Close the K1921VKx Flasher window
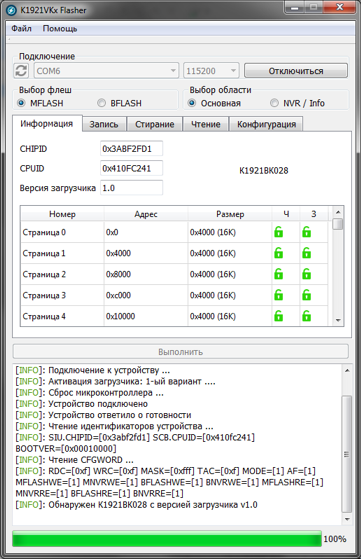This screenshot has width=361, height=559. 339,7
